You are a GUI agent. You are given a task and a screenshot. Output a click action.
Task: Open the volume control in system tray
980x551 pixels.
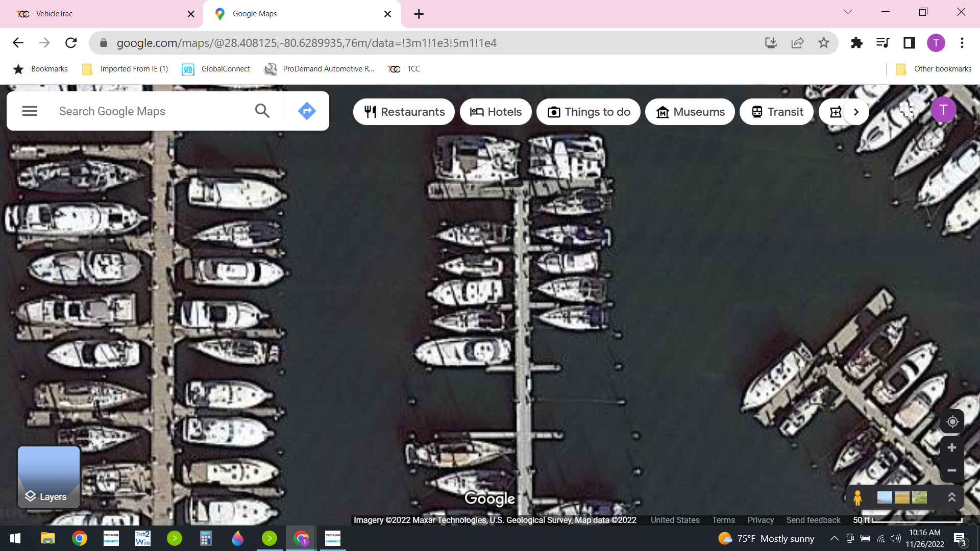point(896,538)
